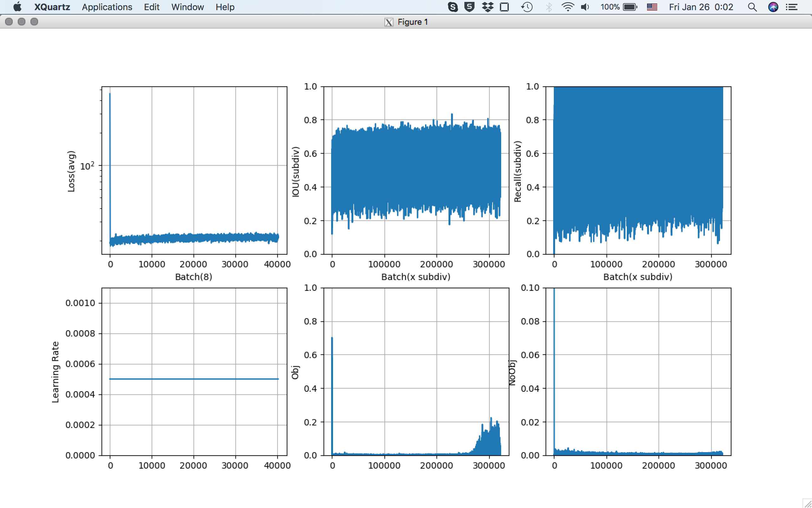Viewport: 812px width, 508px height.
Task: Click Batch(x subdiv) label under Recall plot
Action: 638,277
